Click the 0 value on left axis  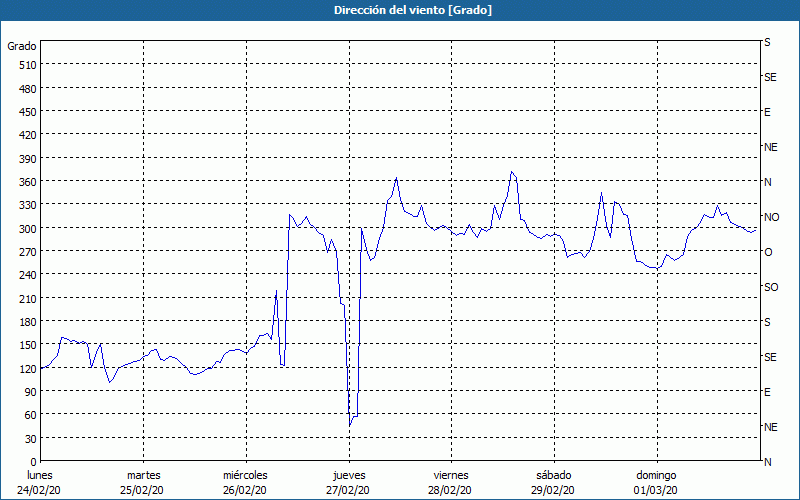[x=34, y=462]
